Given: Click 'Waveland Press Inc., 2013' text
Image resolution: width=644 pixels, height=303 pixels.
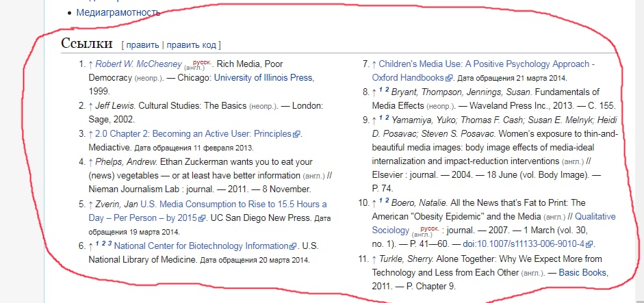Looking at the screenshot, I should pyautogui.click(x=521, y=105).
